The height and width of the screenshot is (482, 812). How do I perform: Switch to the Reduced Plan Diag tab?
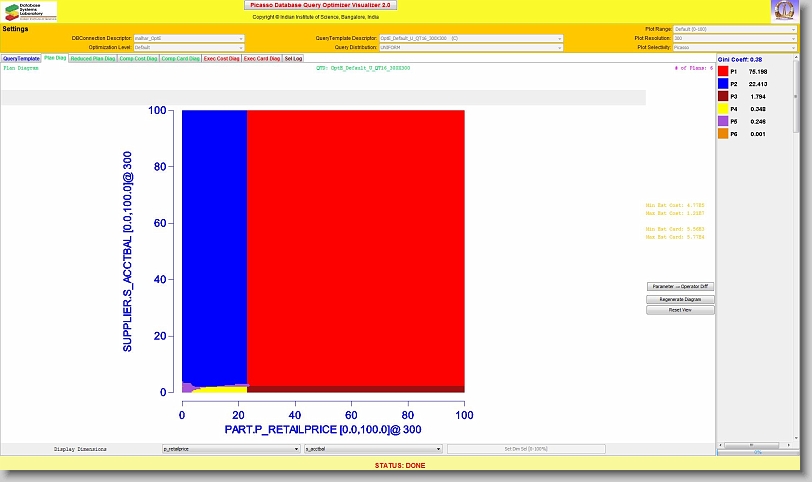coord(90,59)
